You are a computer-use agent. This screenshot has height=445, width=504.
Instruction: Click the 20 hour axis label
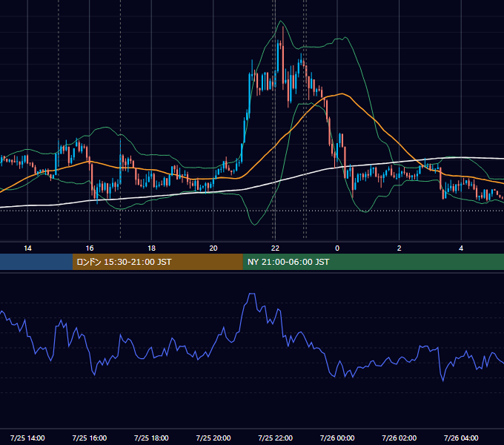213,248
